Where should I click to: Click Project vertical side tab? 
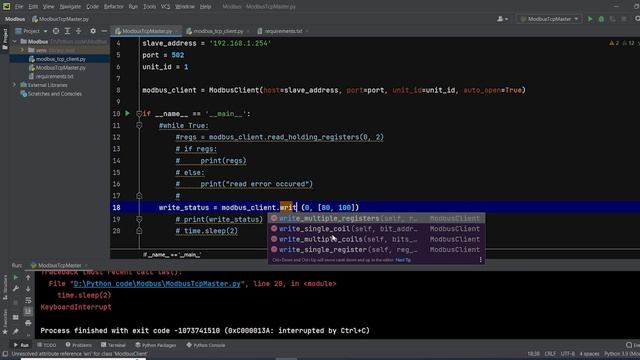(5, 39)
